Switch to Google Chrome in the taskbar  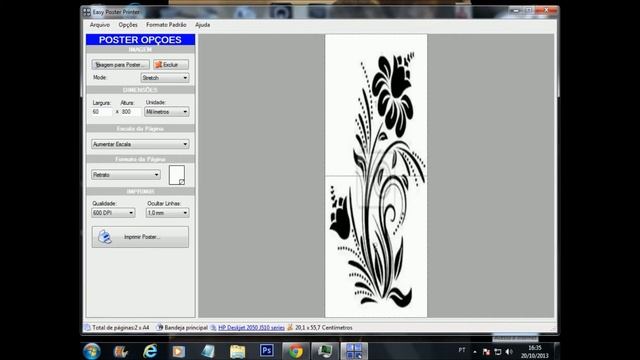click(x=296, y=351)
